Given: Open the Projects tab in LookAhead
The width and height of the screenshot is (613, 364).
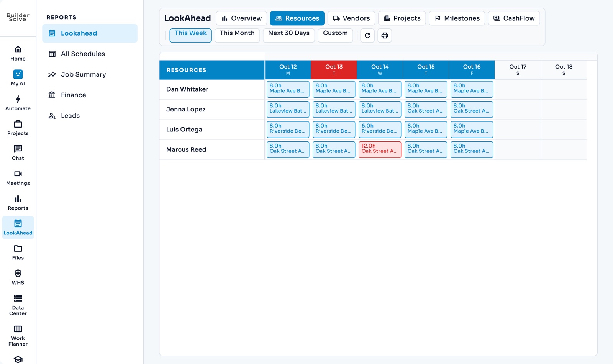Looking at the screenshot, I should [402, 18].
